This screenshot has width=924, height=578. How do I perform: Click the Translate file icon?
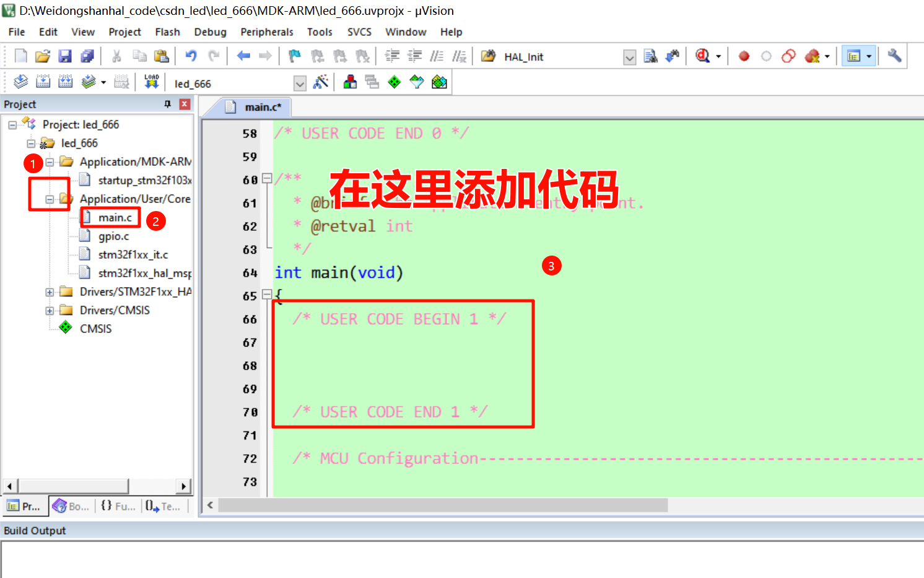(20, 82)
